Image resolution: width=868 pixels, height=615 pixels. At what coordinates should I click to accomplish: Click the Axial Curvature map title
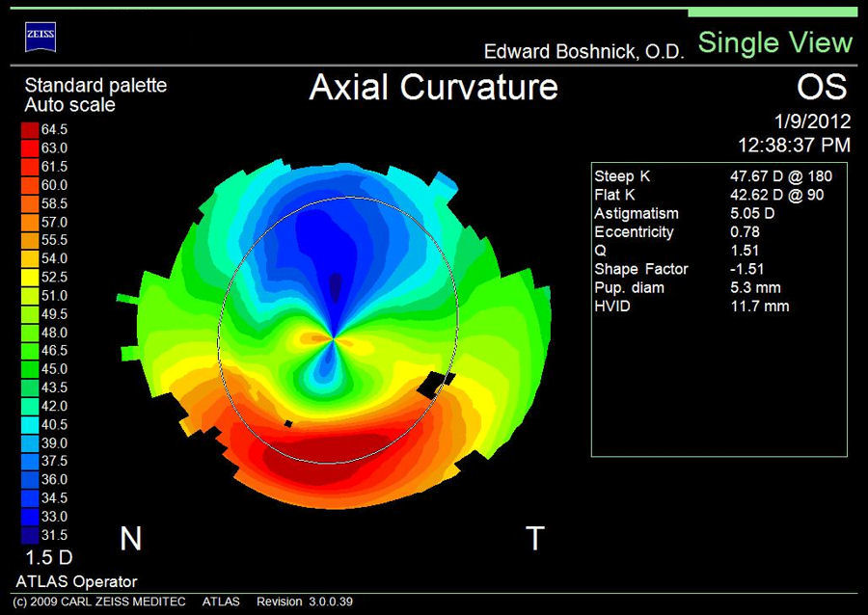pos(433,87)
